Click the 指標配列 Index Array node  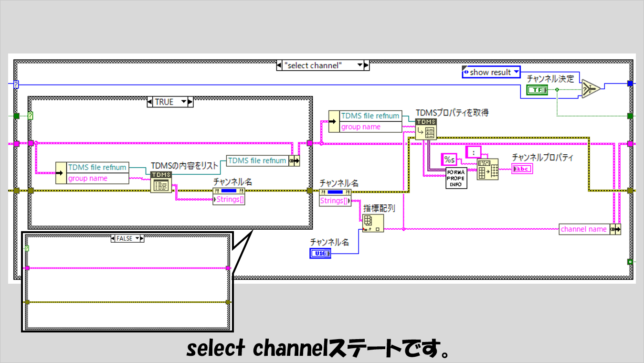pos(373,223)
